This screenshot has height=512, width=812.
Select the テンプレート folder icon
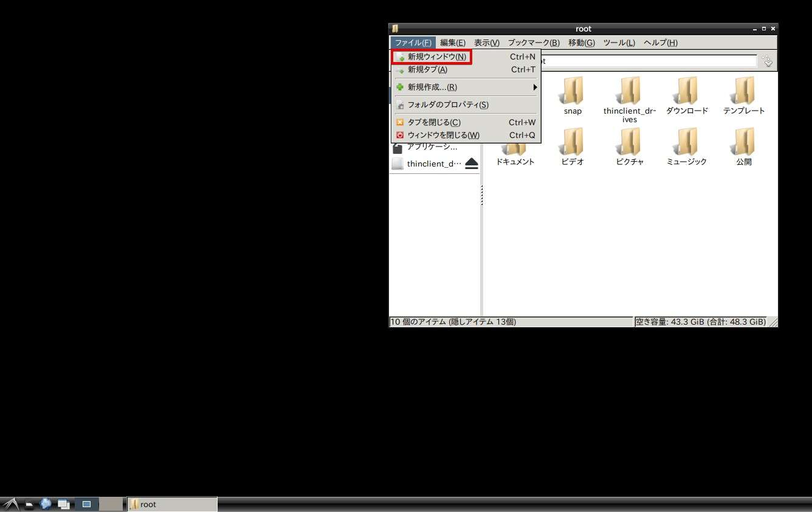coord(744,91)
